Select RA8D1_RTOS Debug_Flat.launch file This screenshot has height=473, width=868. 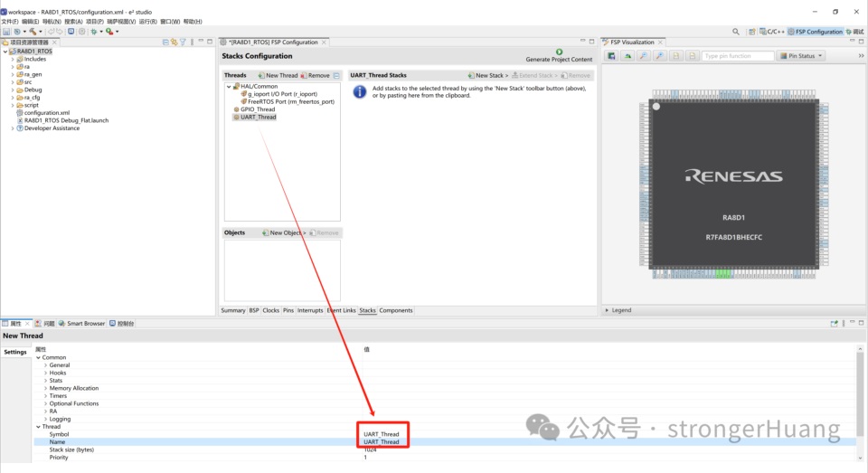click(62, 121)
